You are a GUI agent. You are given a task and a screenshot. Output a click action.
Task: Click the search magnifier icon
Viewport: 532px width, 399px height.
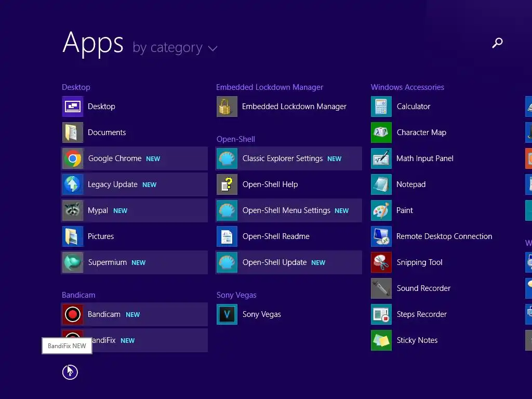497,43
